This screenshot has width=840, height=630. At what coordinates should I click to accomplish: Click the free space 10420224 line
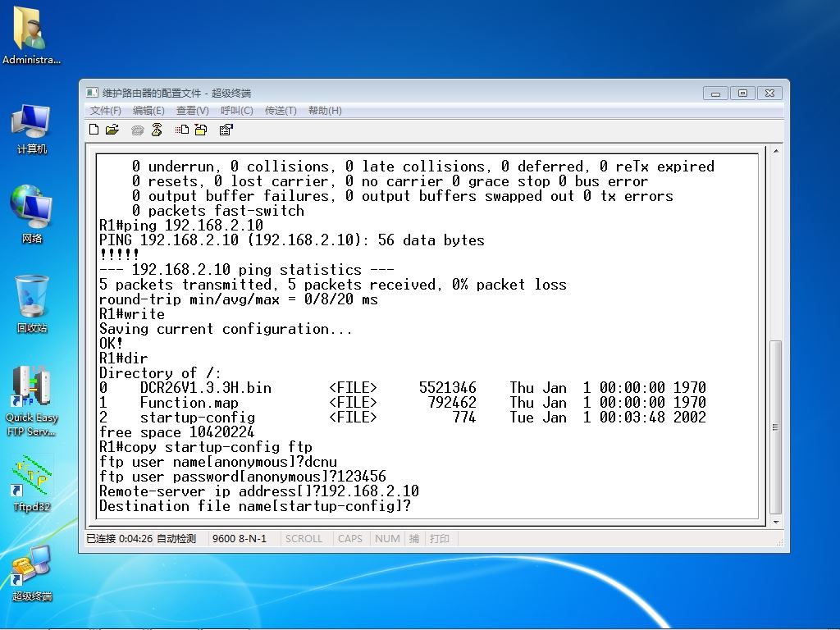177,431
